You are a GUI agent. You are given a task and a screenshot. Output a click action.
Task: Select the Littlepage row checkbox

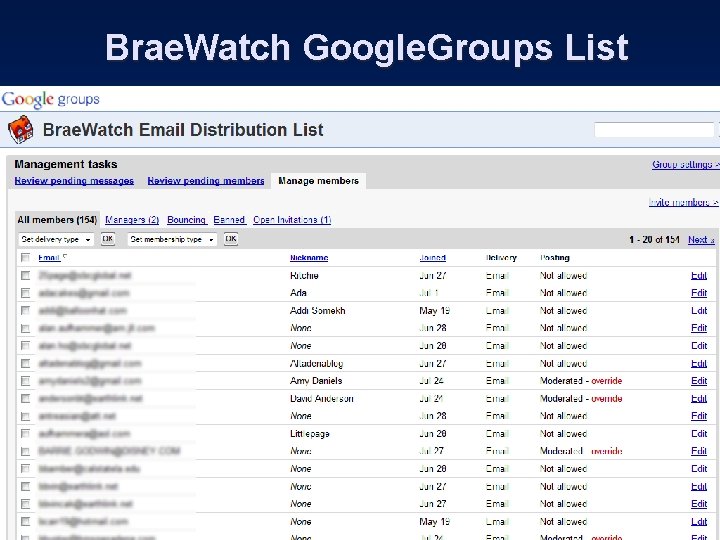pyautogui.click(x=25, y=434)
